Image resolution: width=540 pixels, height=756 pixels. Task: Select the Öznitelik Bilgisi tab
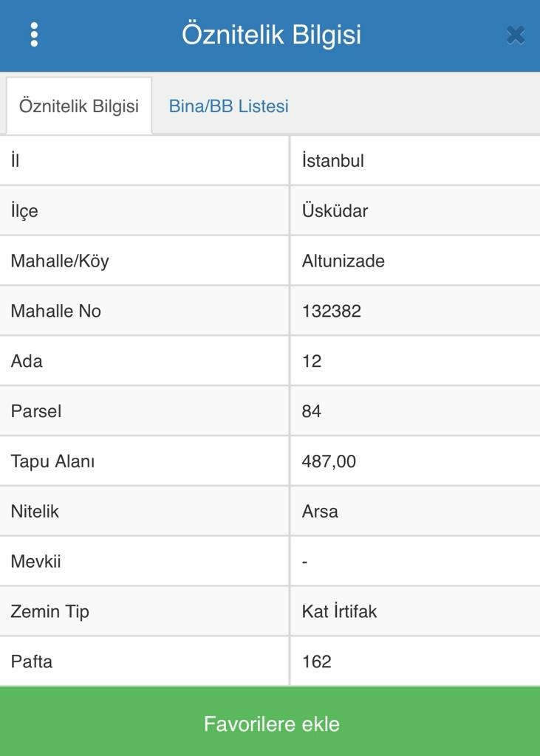coord(78,106)
